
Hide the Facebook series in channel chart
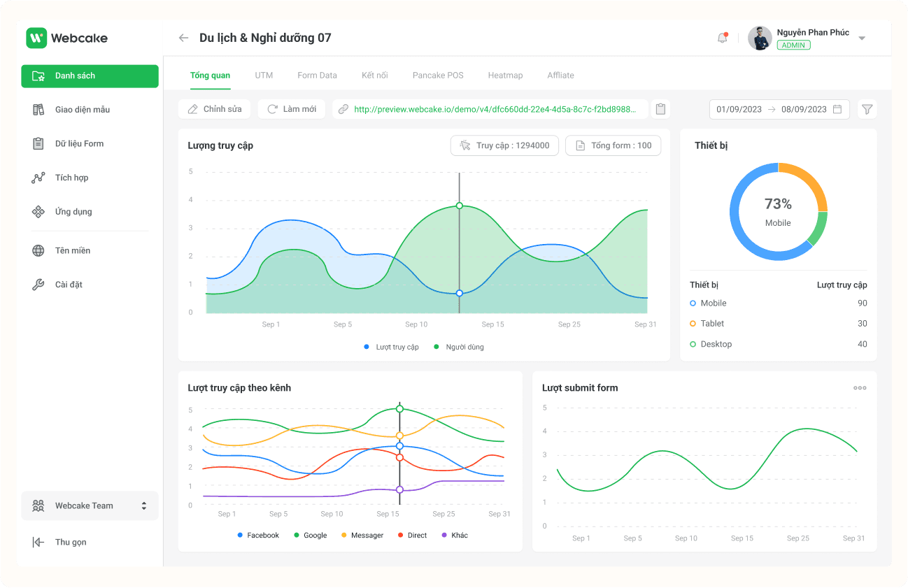click(x=257, y=535)
